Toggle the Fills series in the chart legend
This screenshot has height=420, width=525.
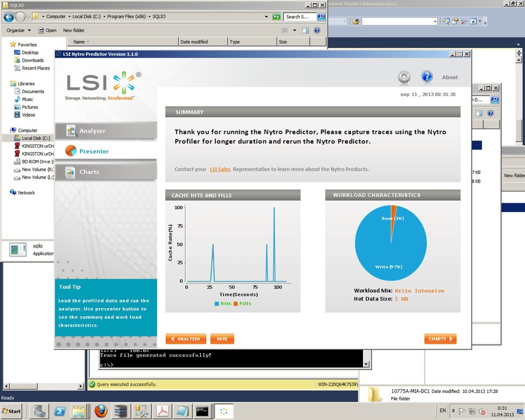pyautogui.click(x=243, y=304)
